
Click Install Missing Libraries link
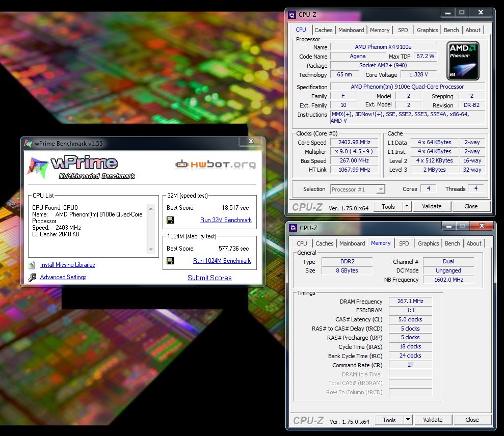[67, 265]
